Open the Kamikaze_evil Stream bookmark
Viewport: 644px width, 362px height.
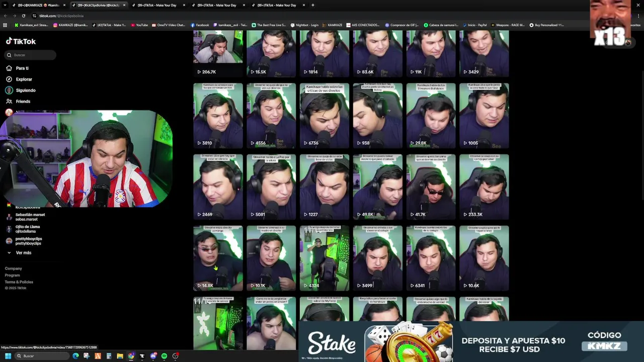pos(31,25)
